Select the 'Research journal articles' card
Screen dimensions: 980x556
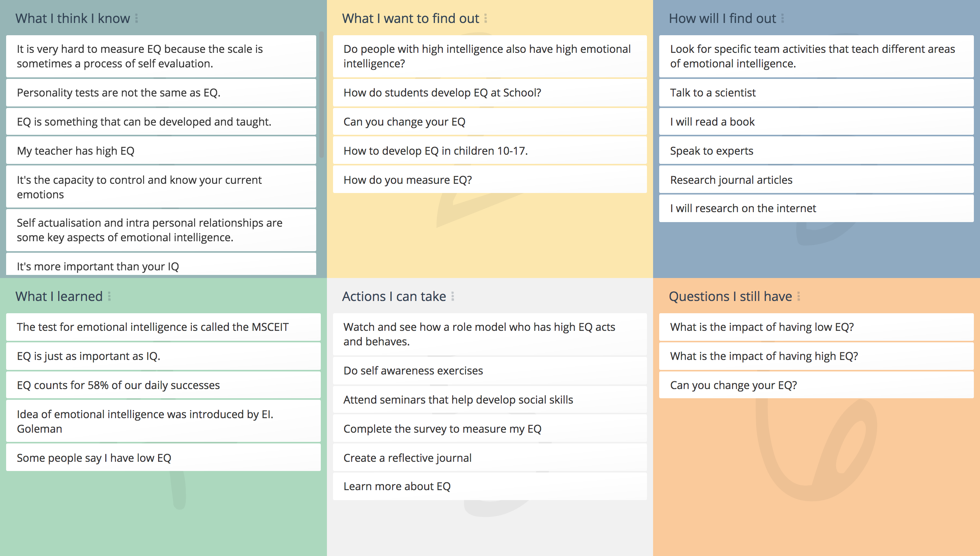point(816,180)
